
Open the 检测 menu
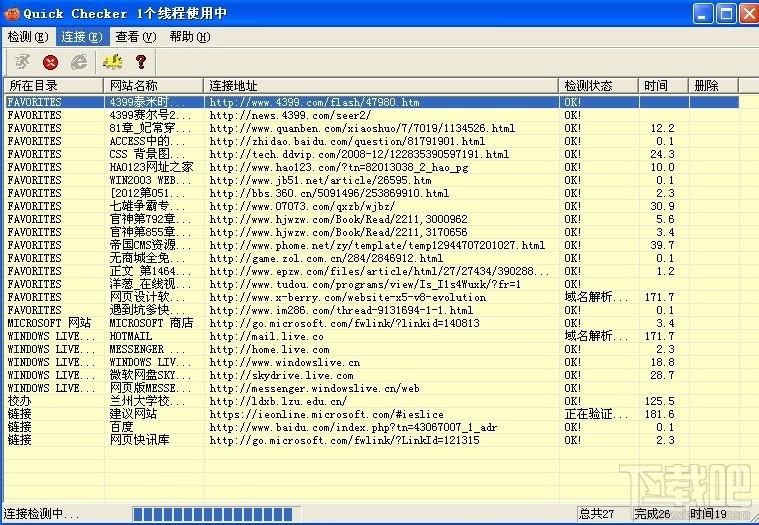[28, 37]
